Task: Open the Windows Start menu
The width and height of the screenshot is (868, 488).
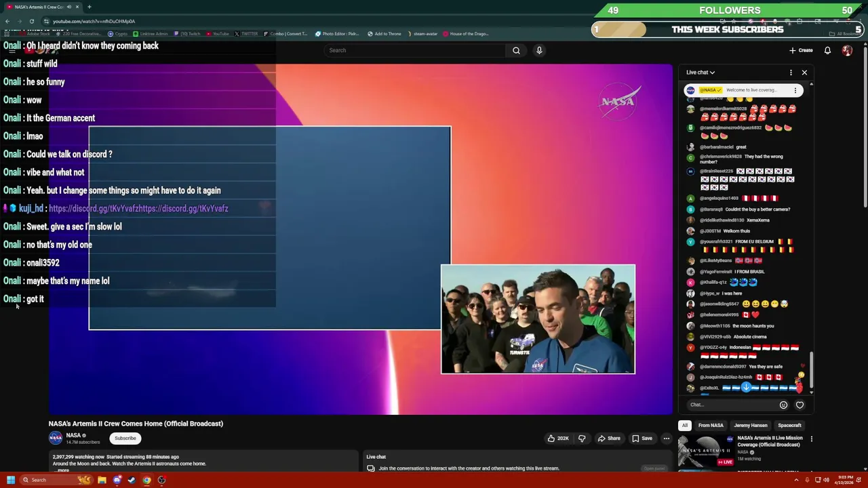Action: click(x=11, y=480)
